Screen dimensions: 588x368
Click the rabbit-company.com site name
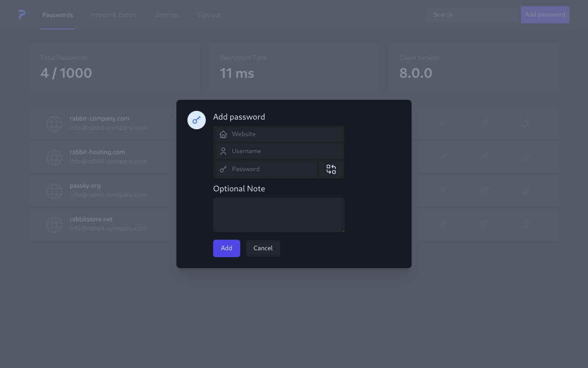(100, 118)
